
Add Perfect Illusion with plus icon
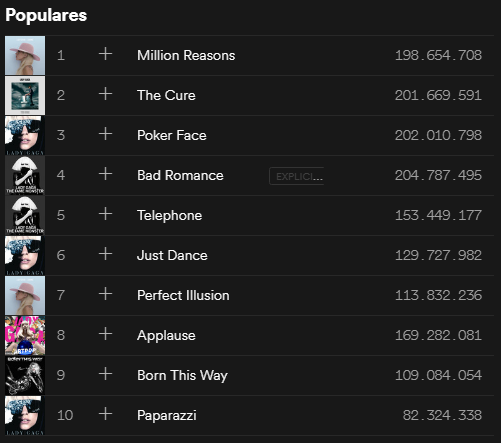(x=105, y=294)
